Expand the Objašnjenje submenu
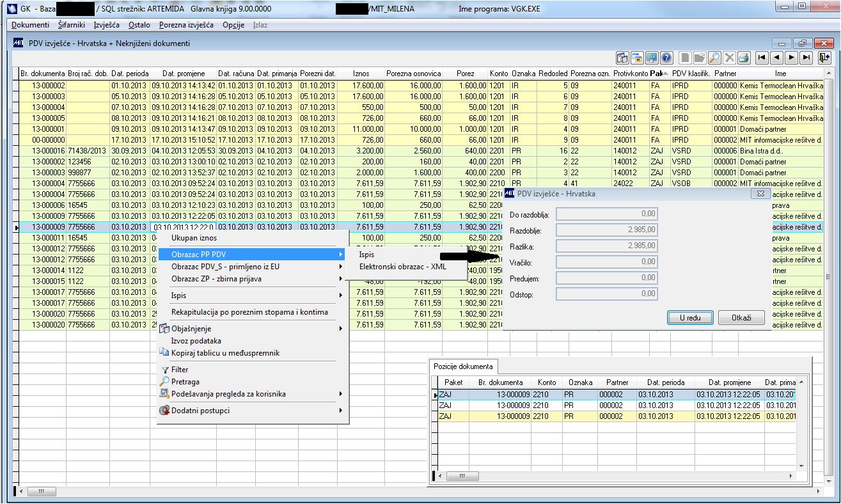This screenshot has width=841, height=504. 253,329
